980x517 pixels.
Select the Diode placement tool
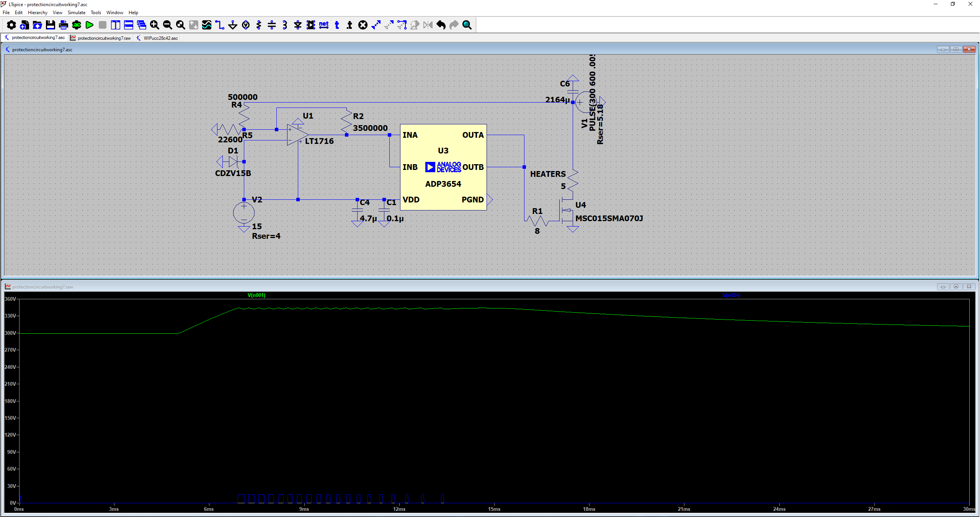pos(298,25)
